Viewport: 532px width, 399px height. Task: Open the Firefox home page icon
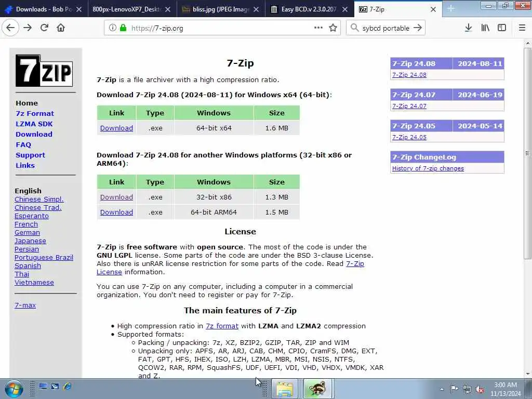coord(61,28)
